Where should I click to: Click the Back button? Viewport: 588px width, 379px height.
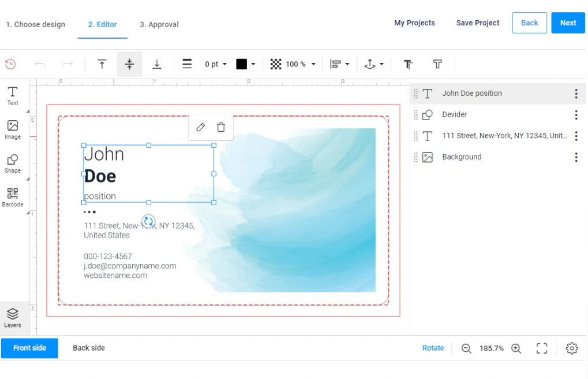click(x=530, y=23)
